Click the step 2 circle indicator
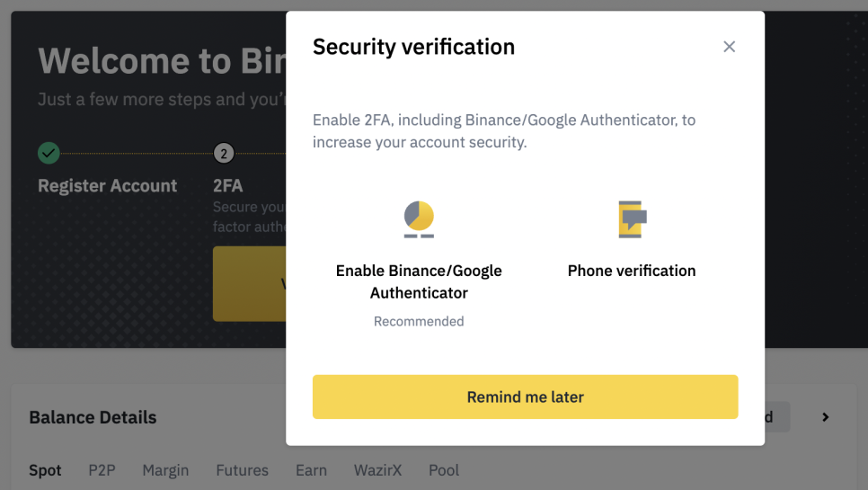 [x=224, y=154]
